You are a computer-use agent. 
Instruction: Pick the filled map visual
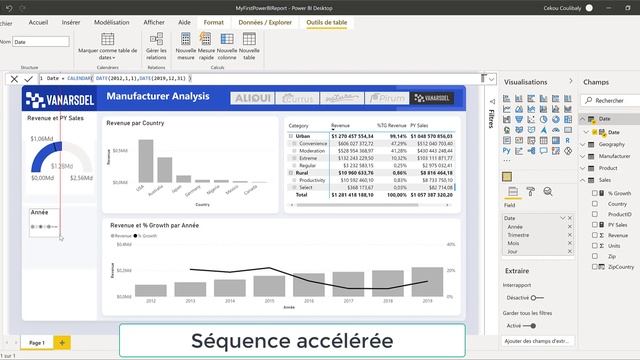tap(519, 130)
